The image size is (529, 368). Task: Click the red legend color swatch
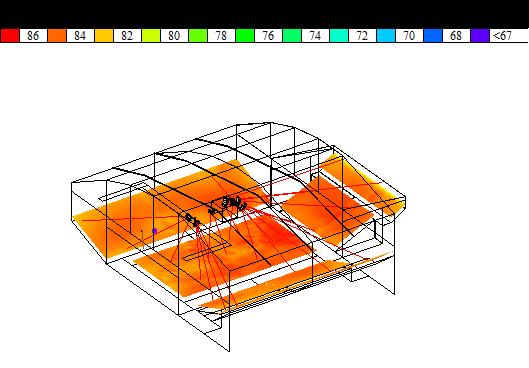10,36
